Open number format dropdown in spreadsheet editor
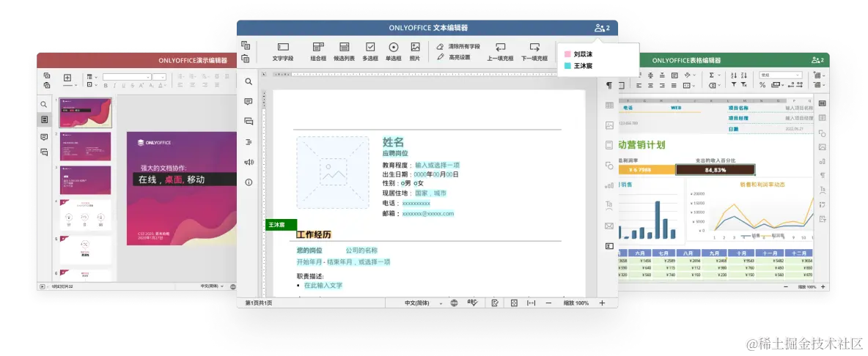 (781, 75)
